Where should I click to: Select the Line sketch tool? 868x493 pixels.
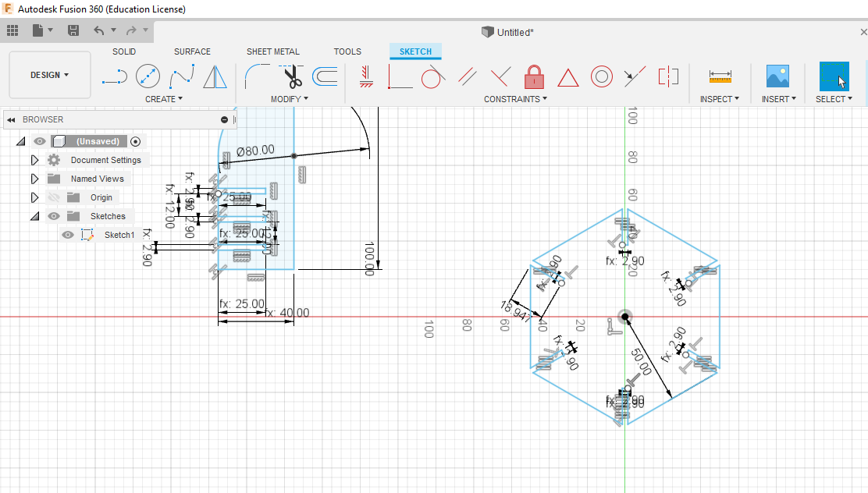pyautogui.click(x=115, y=76)
